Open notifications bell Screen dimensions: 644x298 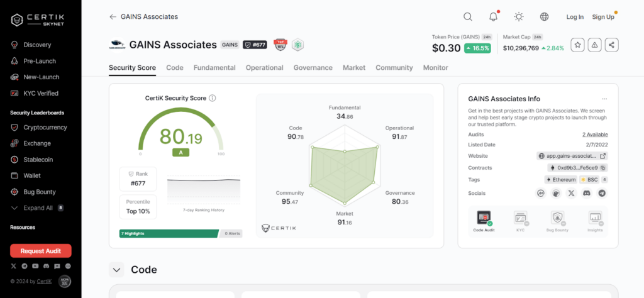pos(493,17)
